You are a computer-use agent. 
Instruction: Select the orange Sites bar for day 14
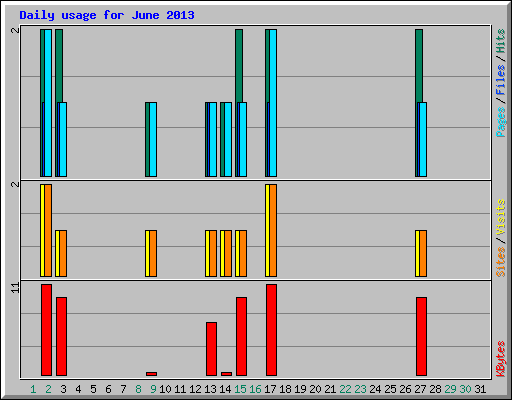point(228,253)
